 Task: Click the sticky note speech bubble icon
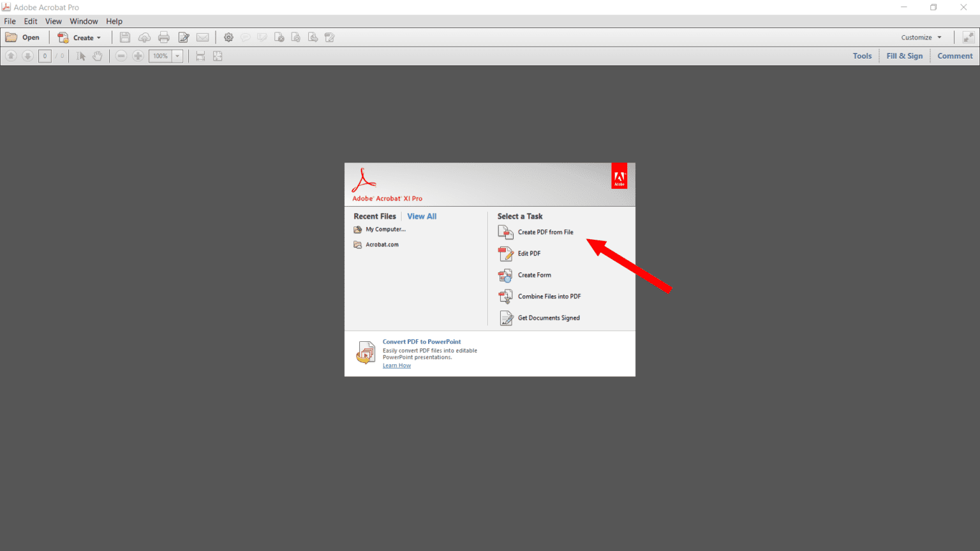(x=246, y=38)
